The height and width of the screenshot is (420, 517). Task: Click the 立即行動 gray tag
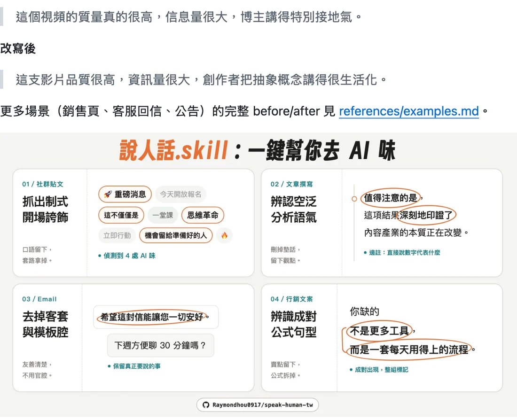coord(117,235)
